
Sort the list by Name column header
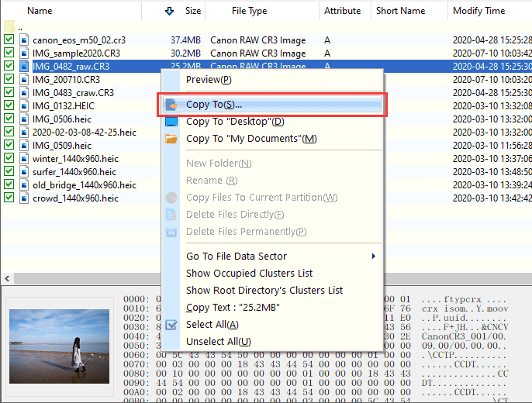40,11
